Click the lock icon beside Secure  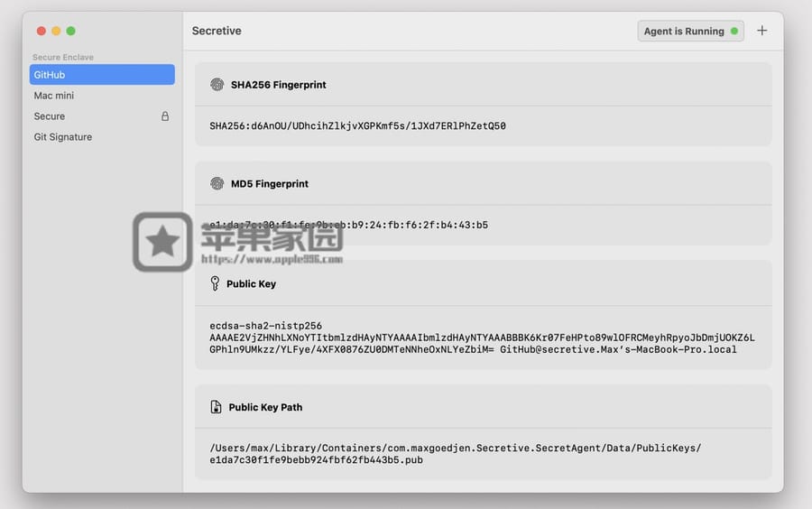(165, 116)
